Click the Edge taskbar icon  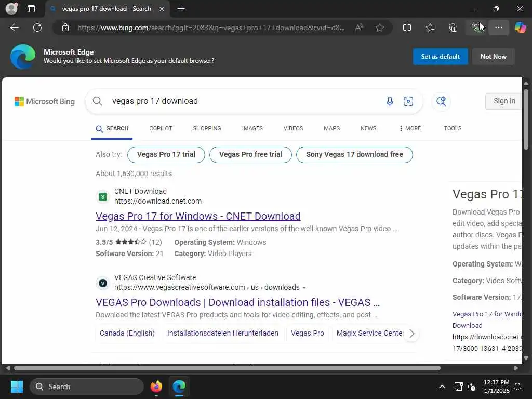pyautogui.click(x=179, y=387)
